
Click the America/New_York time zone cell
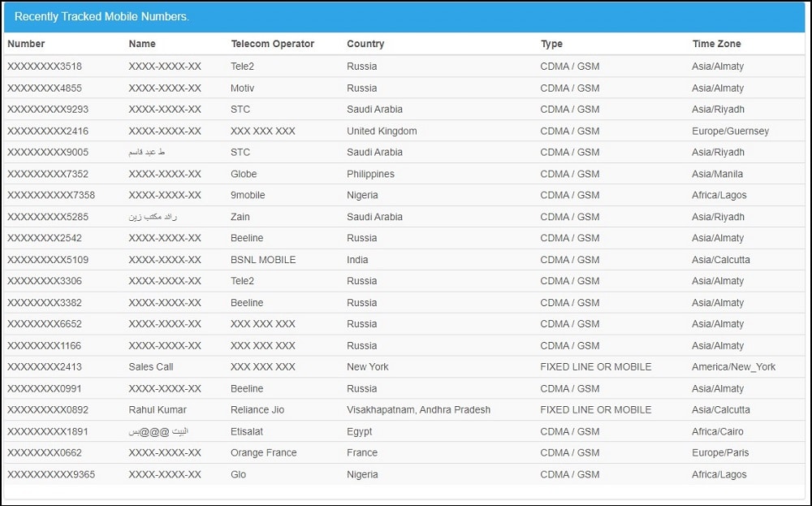coord(733,367)
